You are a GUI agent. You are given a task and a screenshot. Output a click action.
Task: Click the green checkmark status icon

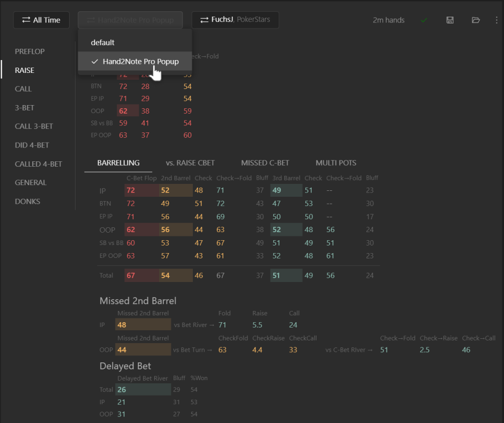click(424, 20)
